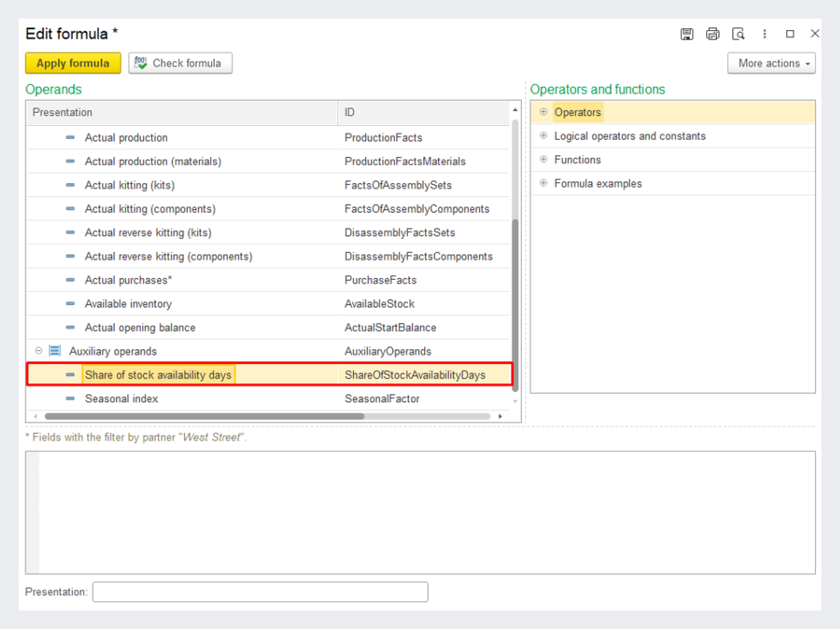840x629 pixels.
Task: Click the operand icon beside Seasonal index
Action: click(x=70, y=398)
